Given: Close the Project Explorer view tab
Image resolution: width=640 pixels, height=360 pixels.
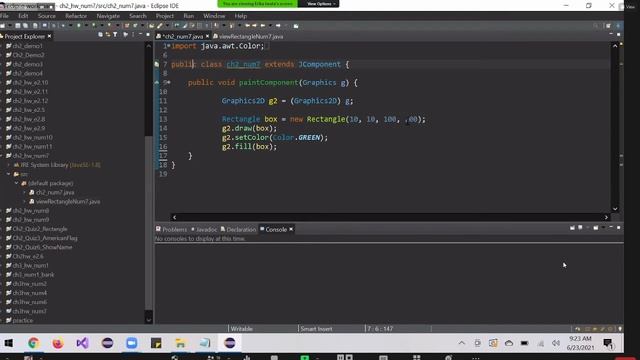Looking at the screenshot, I should 49,36.
